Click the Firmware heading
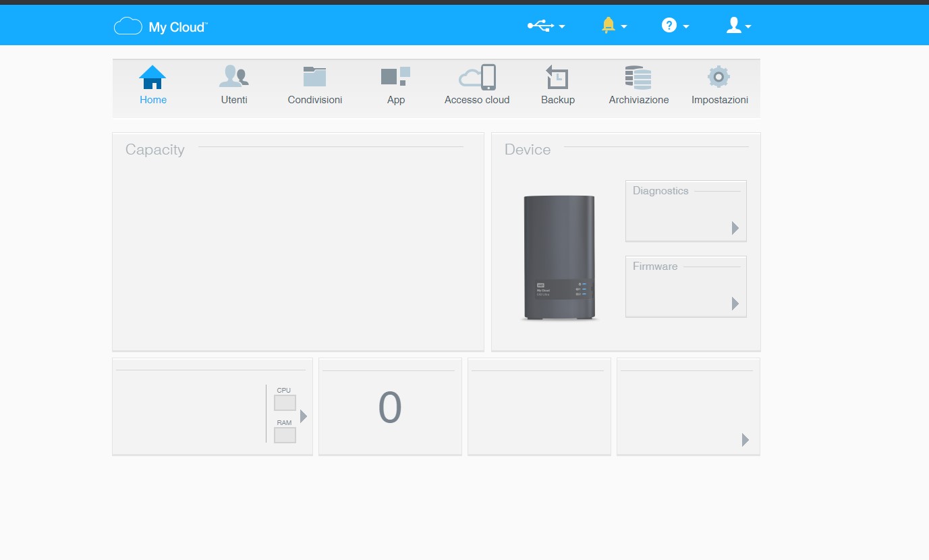Viewport: 929px width, 560px height. click(x=655, y=267)
